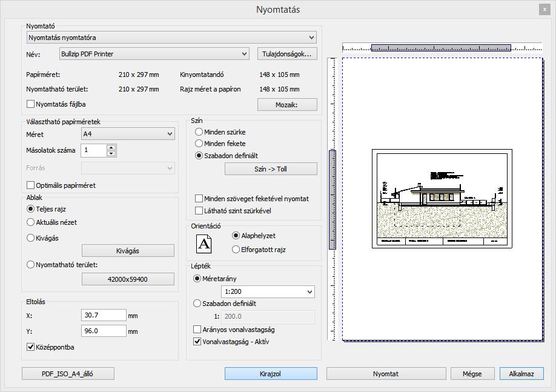Open Nyomtatás nyomtatóra dropdown
Screen dimensions: 556x392
pyautogui.click(x=171, y=37)
